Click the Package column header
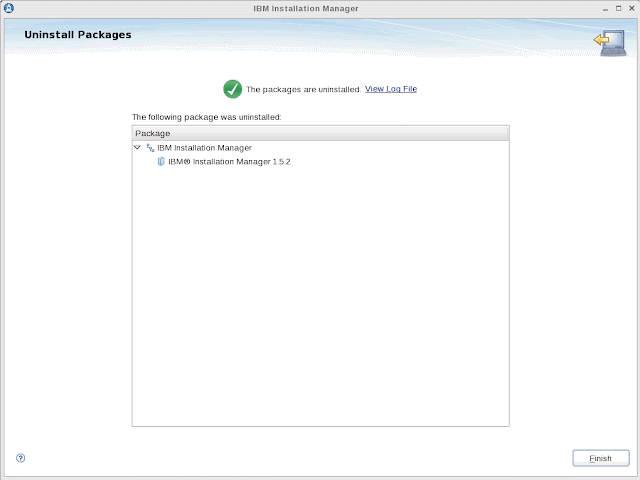The image size is (640, 480). [x=320, y=133]
